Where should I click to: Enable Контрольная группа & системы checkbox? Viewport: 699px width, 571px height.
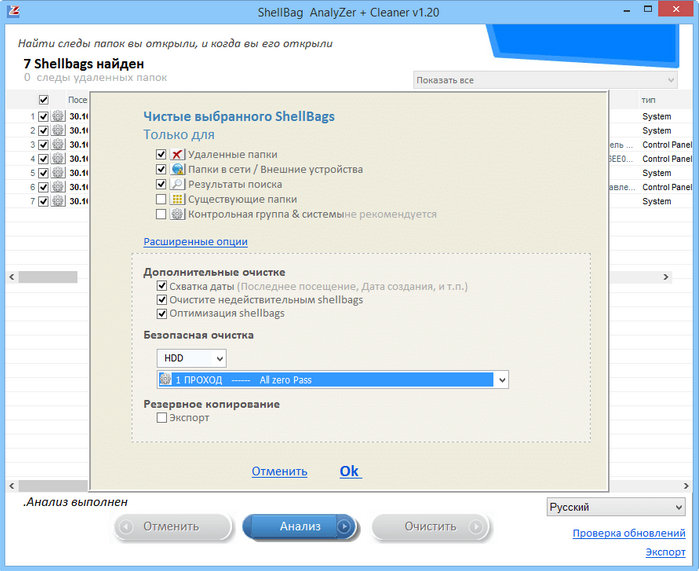coord(161,214)
